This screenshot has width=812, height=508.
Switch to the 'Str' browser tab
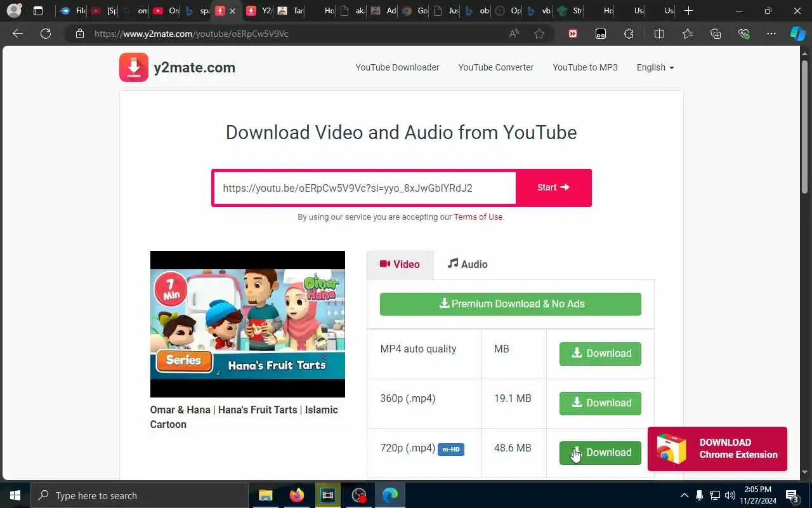570,11
